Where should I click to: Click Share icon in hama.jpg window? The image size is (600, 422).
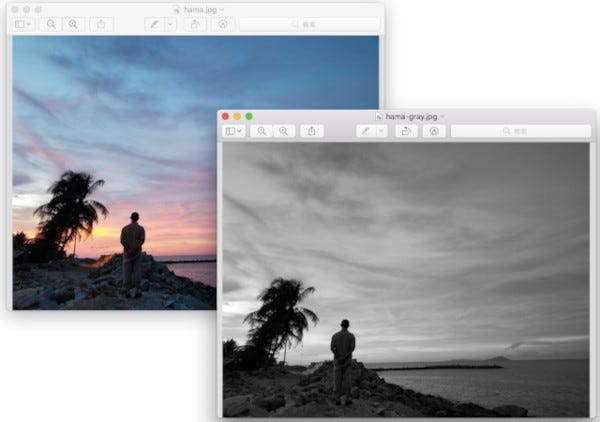tap(101, 23)
